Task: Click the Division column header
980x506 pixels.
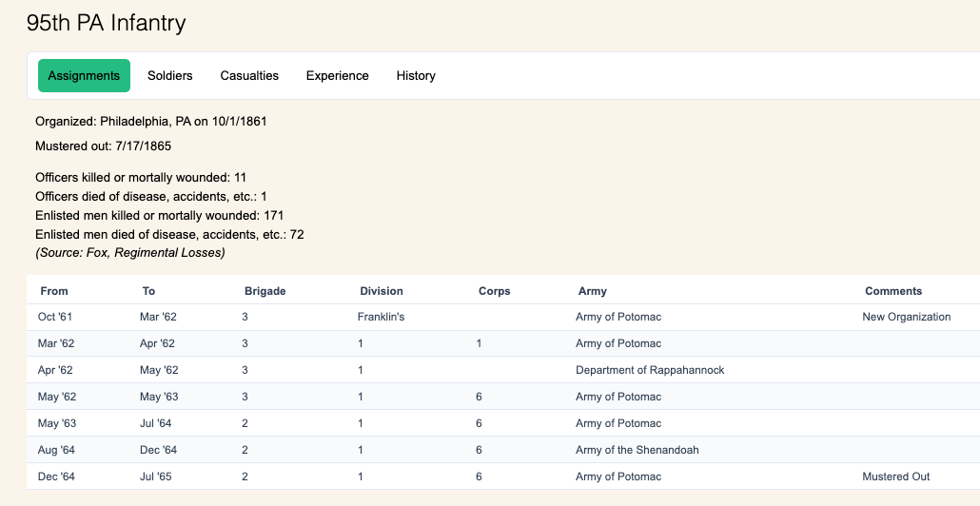Action: tap(381, 291)
